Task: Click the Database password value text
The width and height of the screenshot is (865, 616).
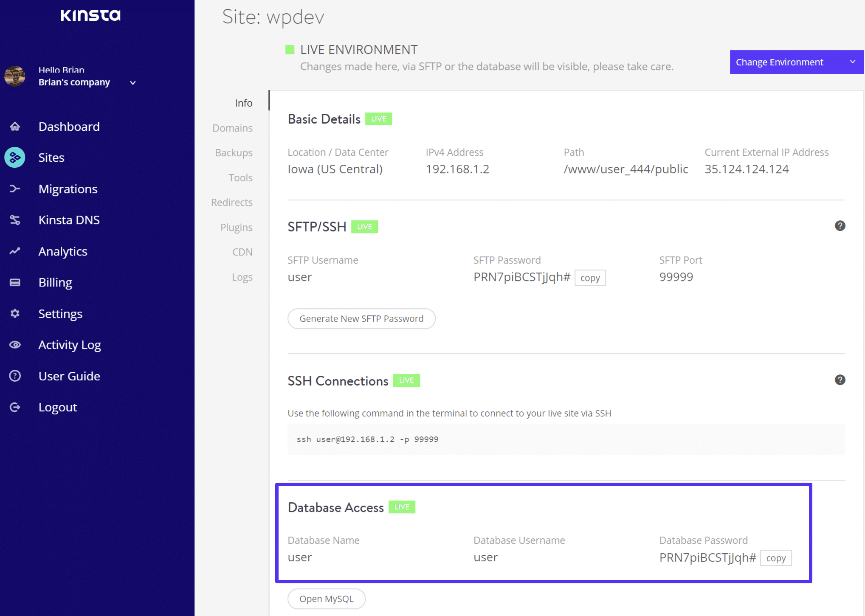Action: tap(708, 557)
